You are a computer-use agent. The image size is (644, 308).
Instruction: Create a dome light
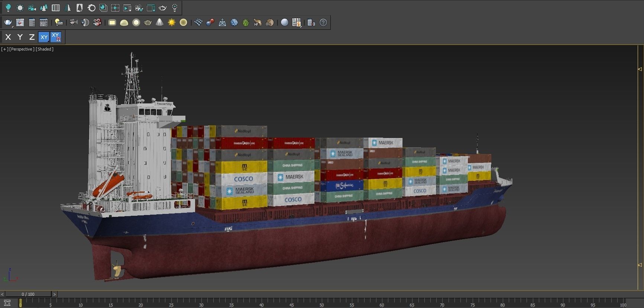pos(124,23)
